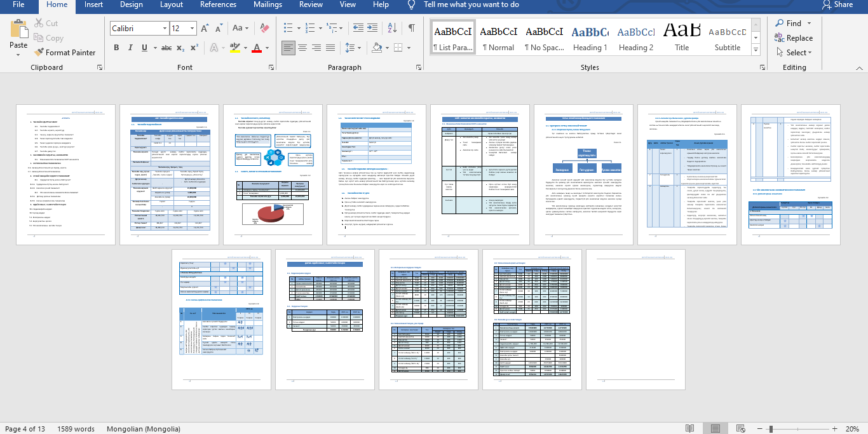Sort text with the A-Z sort icon
Viewport: 868px width, 434px height.
[x=393, y=28]
